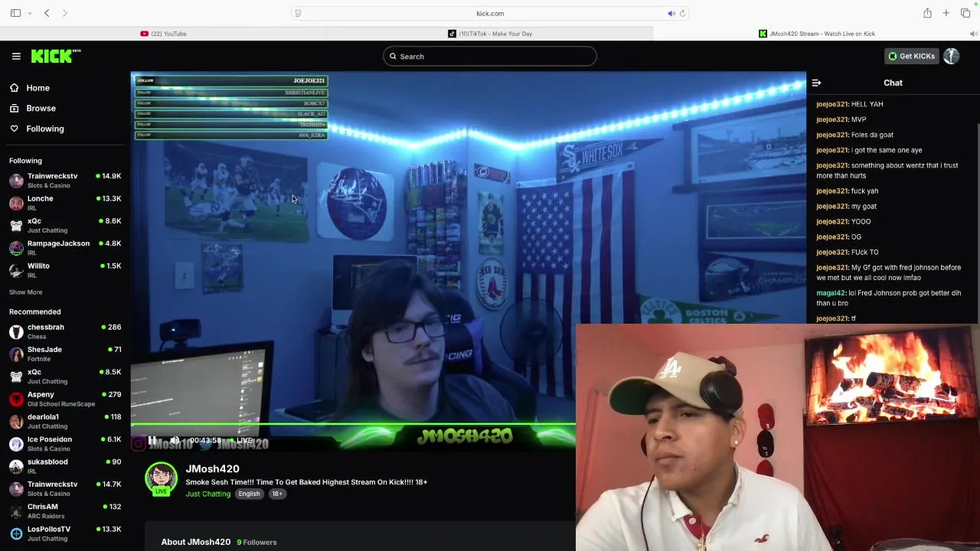Open Safari sidebar dropdown arrow
The width and height of the screenshot is (980, 551).
click(x=30, y=13)
